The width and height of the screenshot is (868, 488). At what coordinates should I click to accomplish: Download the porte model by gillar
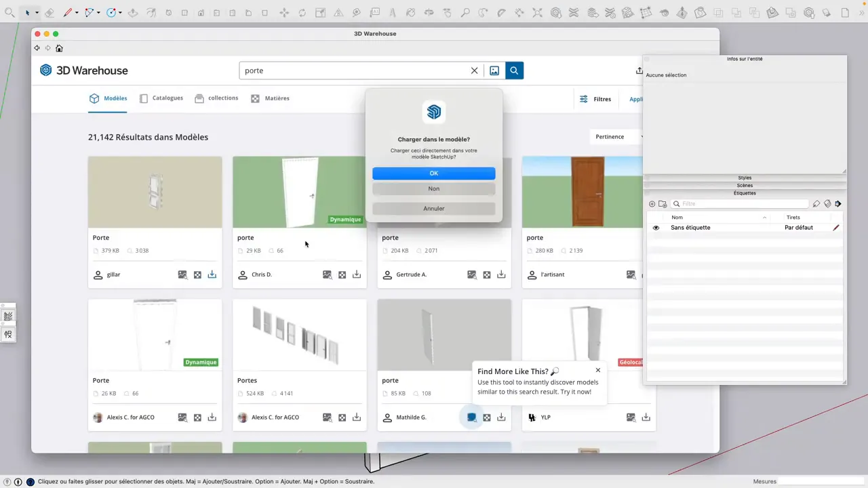point(212,274)
